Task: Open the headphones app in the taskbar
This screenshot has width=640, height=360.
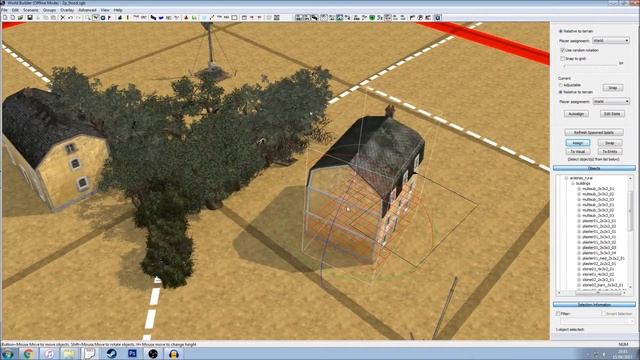Action: 174,353
